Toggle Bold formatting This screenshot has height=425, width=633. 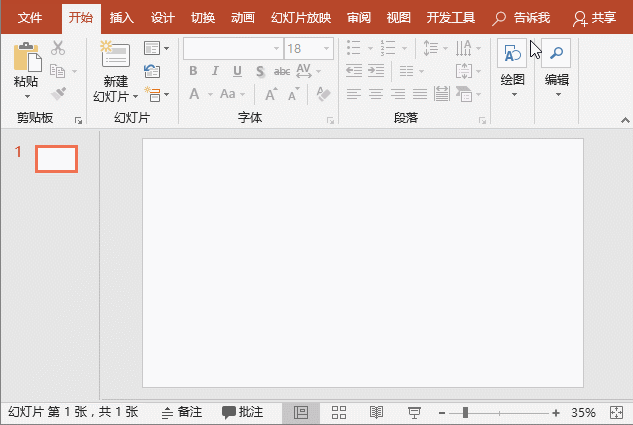193,71
